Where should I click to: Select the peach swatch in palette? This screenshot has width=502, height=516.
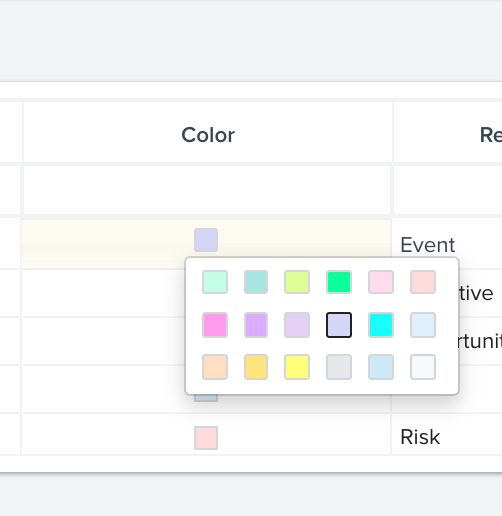coord(215,367)
